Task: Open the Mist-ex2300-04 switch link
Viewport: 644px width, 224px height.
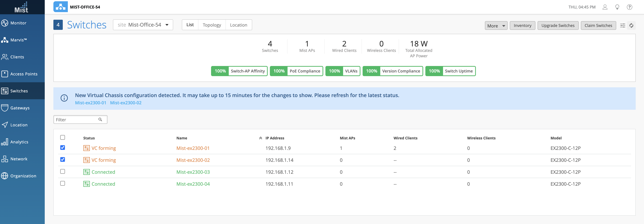Action: 193,184
